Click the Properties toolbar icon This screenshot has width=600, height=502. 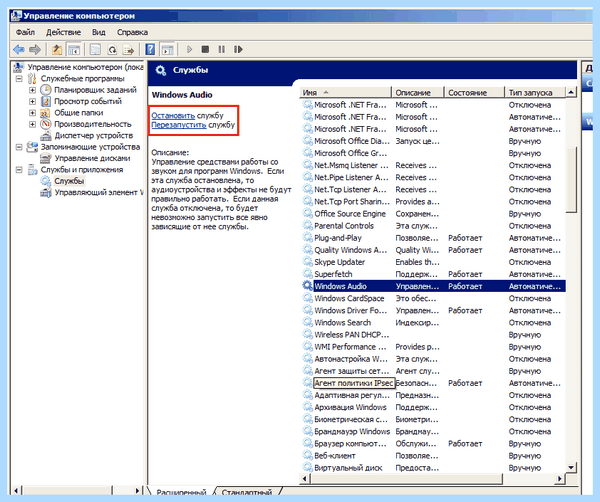(95, 49)
